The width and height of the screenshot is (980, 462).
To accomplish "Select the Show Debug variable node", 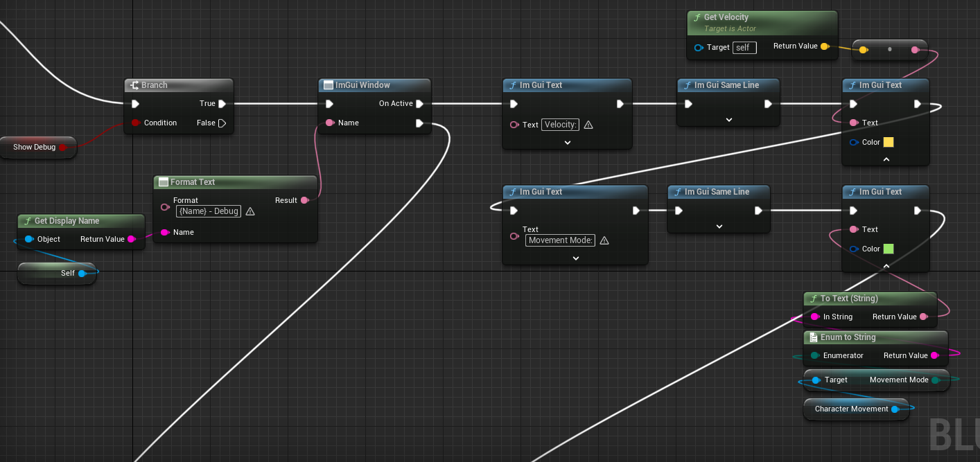I will 33,147.
